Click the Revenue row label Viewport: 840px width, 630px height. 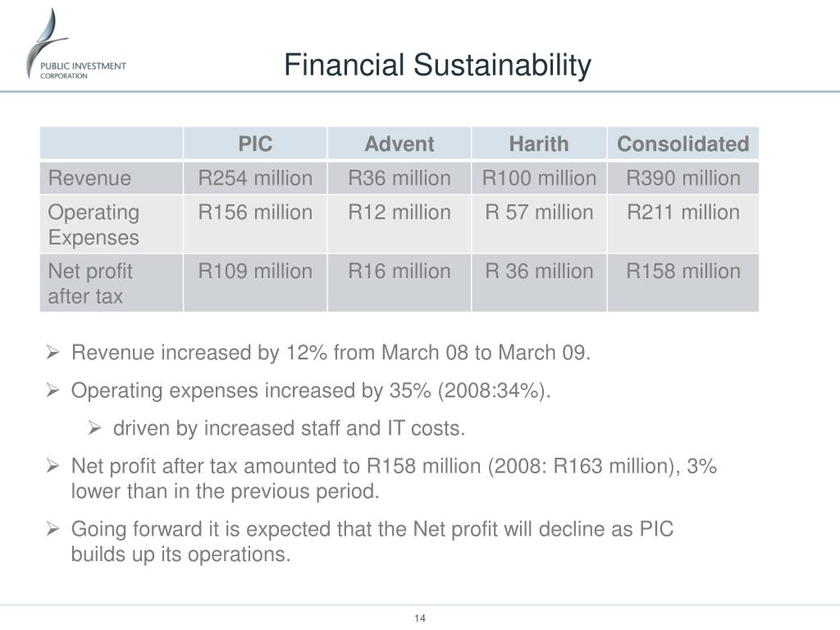click(89, 178)
